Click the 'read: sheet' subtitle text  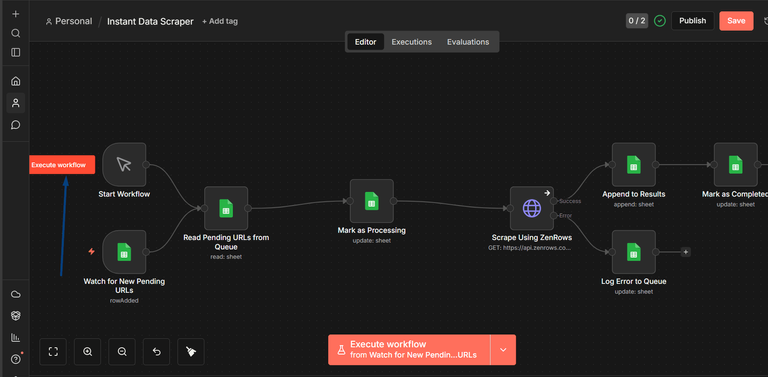point(226,257)
